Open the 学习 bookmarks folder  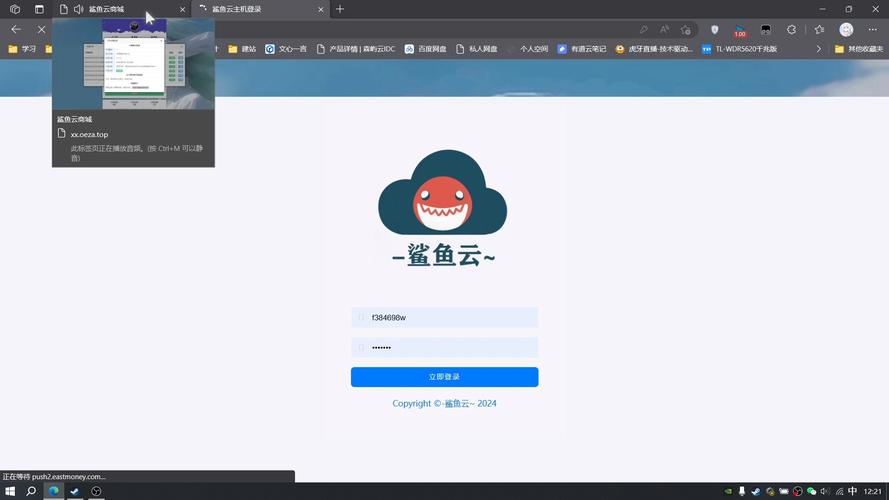pos(22,49)
